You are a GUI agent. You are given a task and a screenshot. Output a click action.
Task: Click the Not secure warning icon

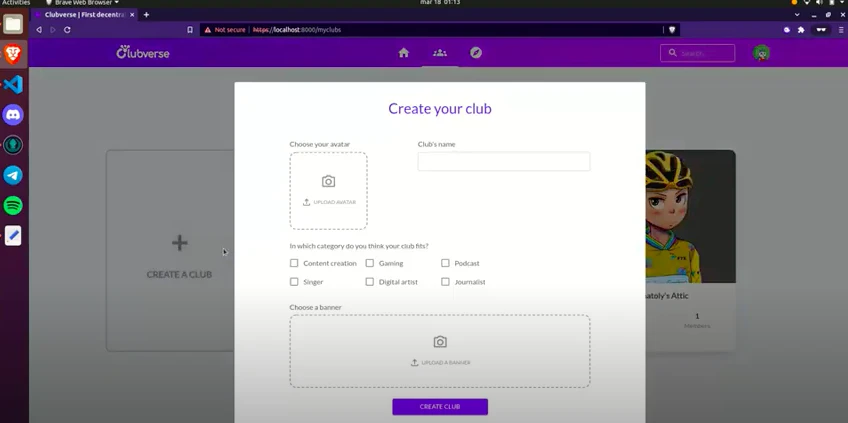208,30
